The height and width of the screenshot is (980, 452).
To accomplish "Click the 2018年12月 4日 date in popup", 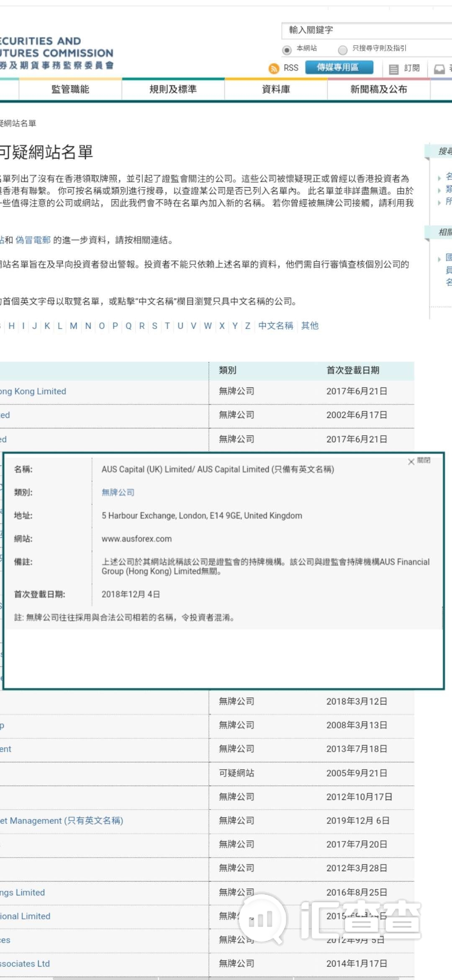I will point(131,594).
